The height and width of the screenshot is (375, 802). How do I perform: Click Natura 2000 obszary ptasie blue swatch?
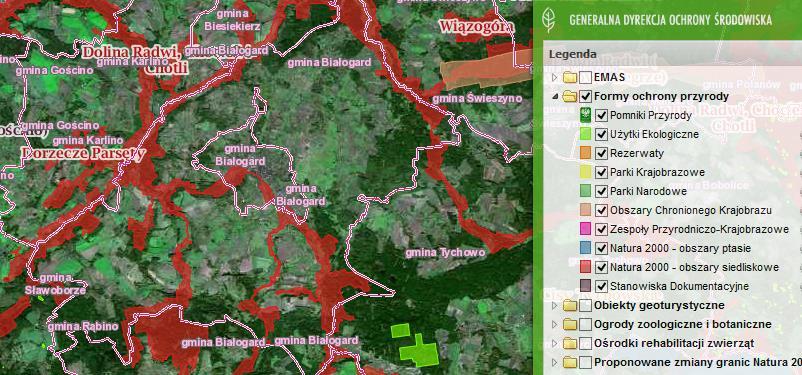[x=586, y=248]
